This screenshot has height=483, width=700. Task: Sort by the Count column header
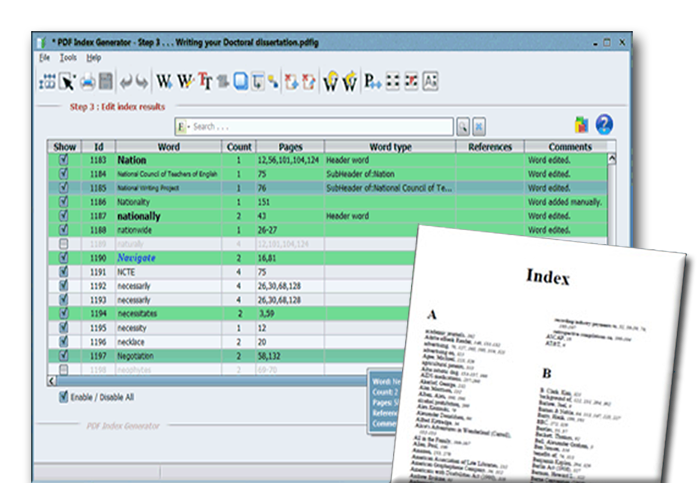(x=239, y=147)
